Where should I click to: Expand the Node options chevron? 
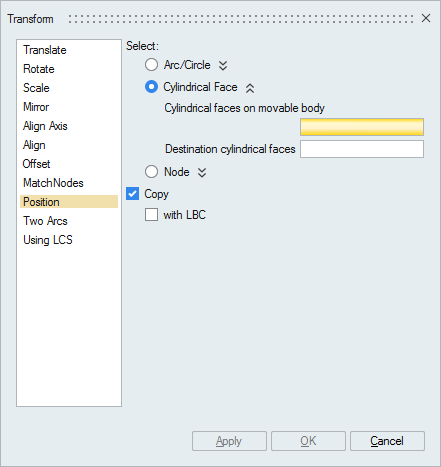202,172
